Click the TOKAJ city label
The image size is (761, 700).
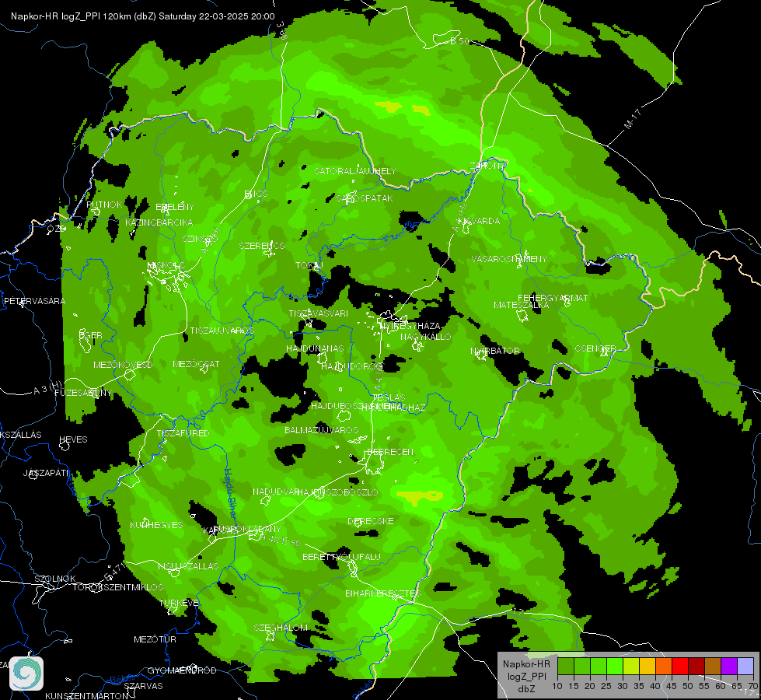pos(309,265)
